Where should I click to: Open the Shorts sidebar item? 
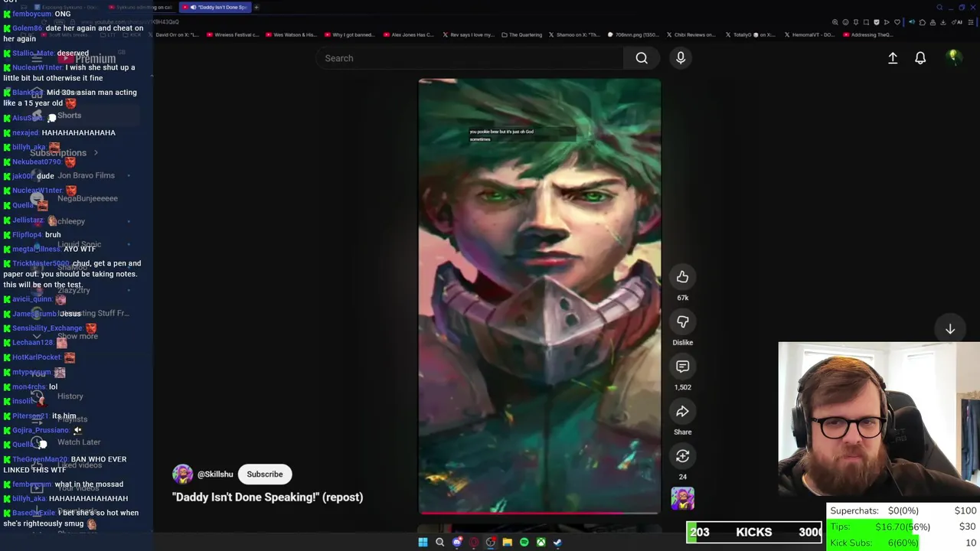(x=69, y=116)
